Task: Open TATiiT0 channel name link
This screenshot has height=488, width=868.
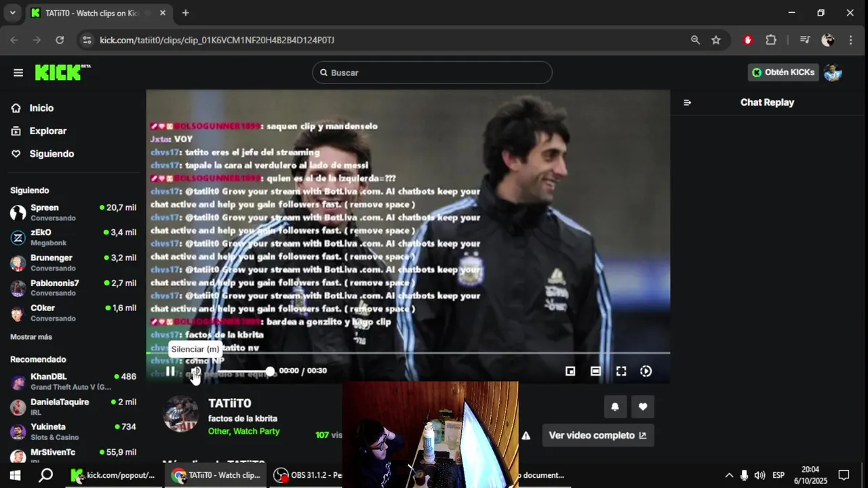Action: (230, 403)
